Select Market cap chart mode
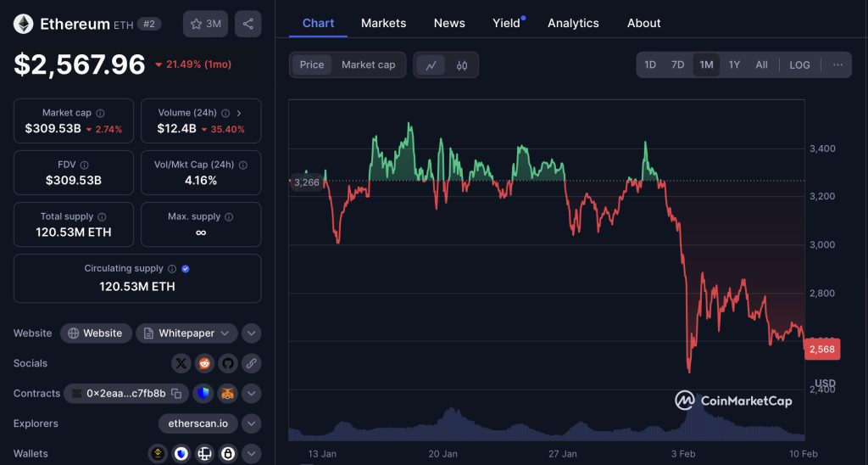The width and height of the screenshot is (868, 465). pos(368,64)
